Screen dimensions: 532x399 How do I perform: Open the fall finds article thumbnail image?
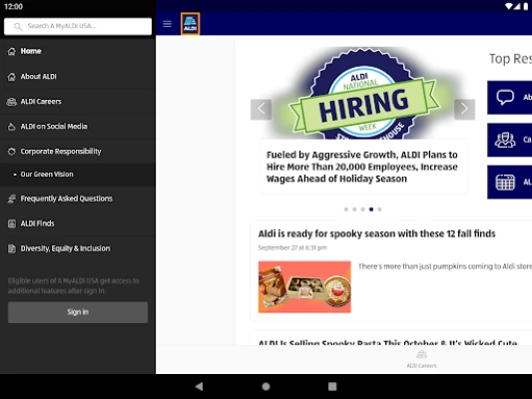click(304, 287)
